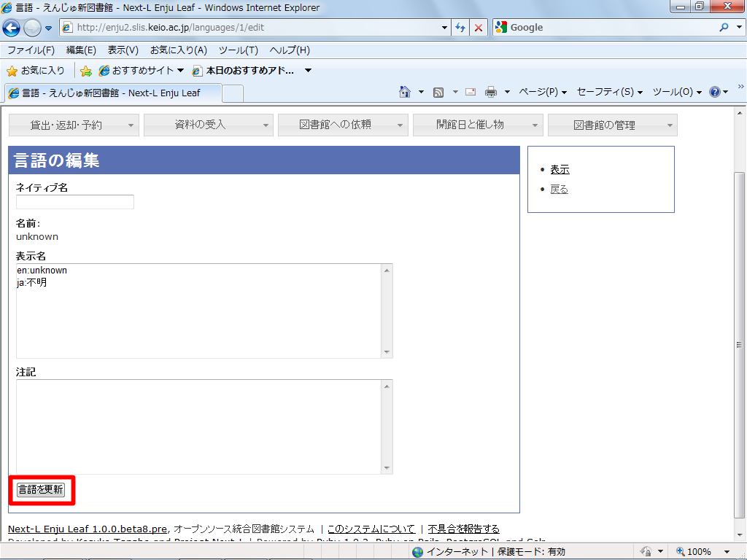Click the Refresh page icon
Viewport: 747px width, 560px height.
click(x=460, y=28)
